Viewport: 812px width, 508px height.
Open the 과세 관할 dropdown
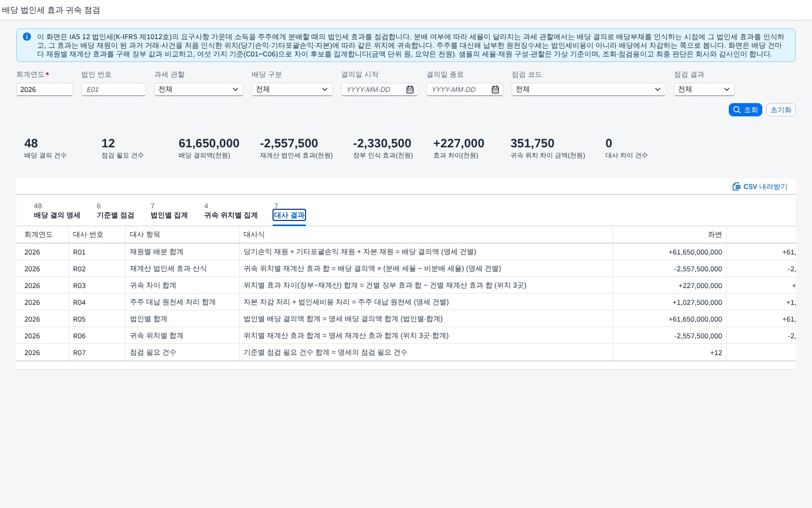199,89
